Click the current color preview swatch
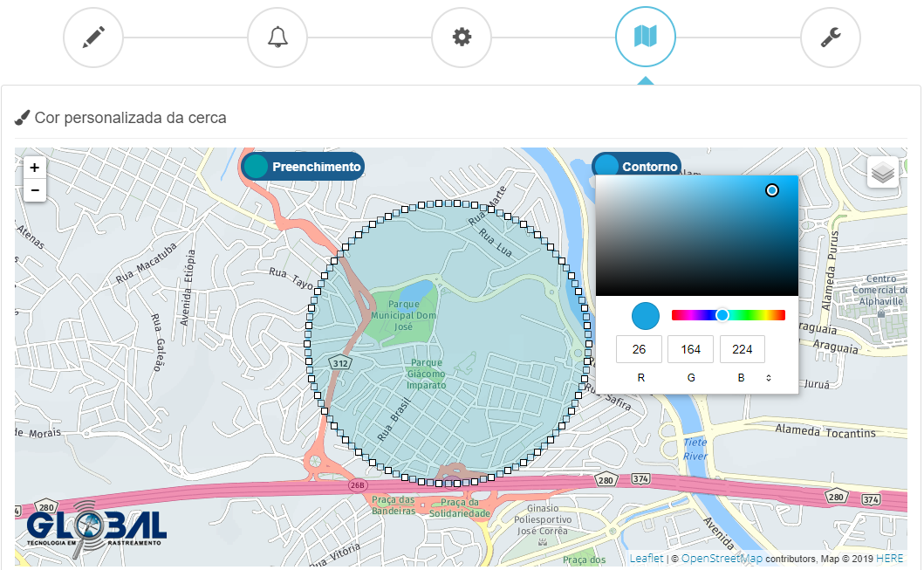This screenshot has height=570, width=924. (646, 316)
